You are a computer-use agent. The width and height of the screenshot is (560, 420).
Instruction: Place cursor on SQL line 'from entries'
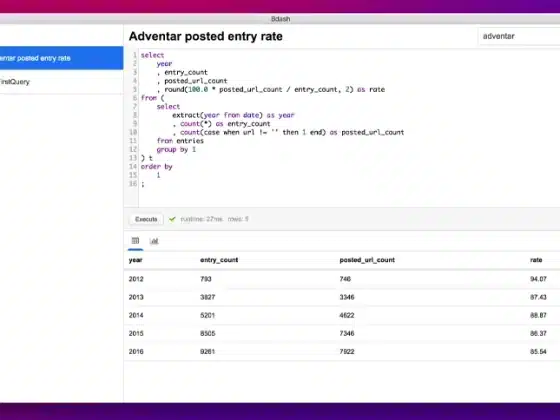click(180, 141)
